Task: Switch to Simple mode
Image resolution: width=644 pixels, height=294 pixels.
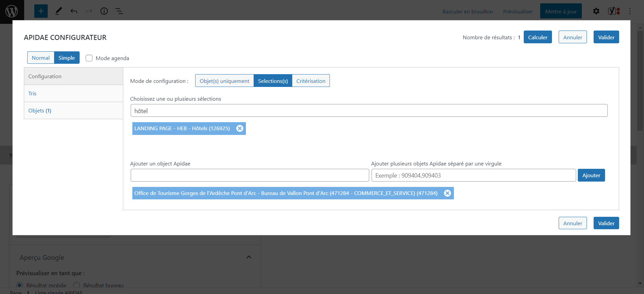Action: [x=67, y=58]
